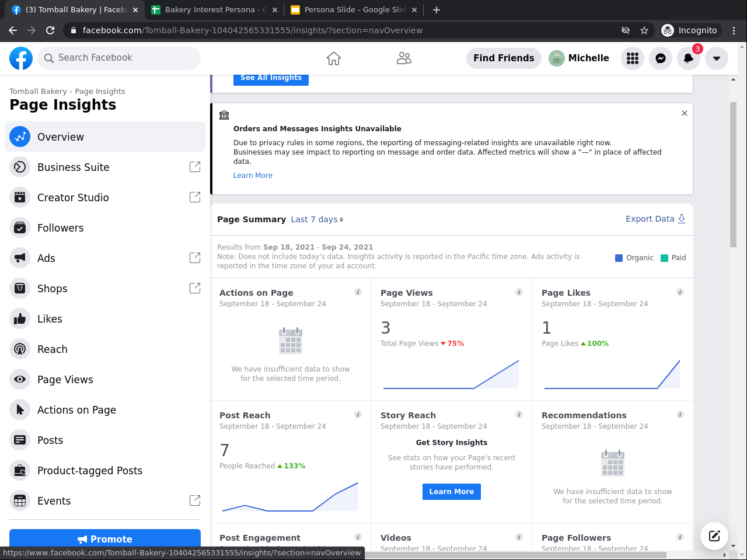Click the info icon for Page Likes card
The height and width of the screenshot is (560, 747).
click(x=680, y=292)
